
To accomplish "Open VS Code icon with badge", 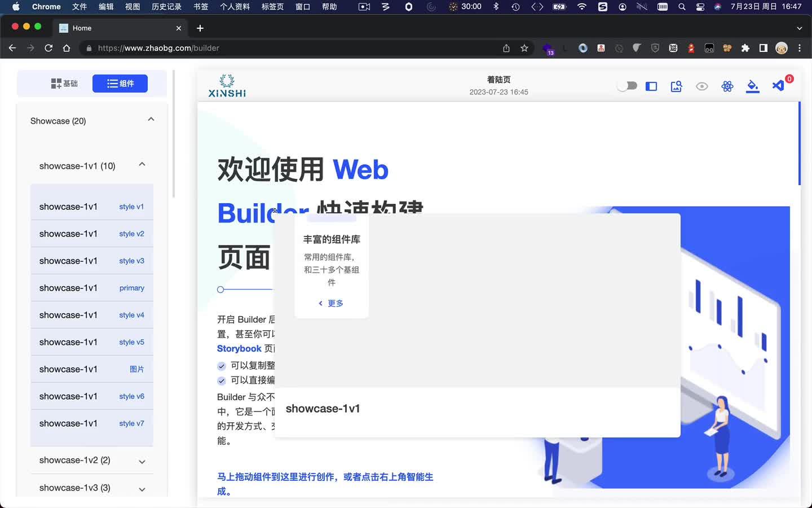I will (x=779, y=86).
